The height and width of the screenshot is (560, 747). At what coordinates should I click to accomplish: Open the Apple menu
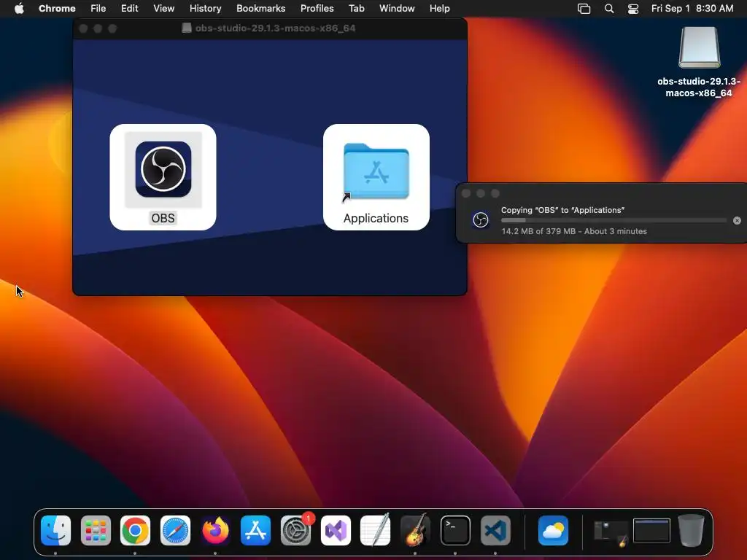19,9
